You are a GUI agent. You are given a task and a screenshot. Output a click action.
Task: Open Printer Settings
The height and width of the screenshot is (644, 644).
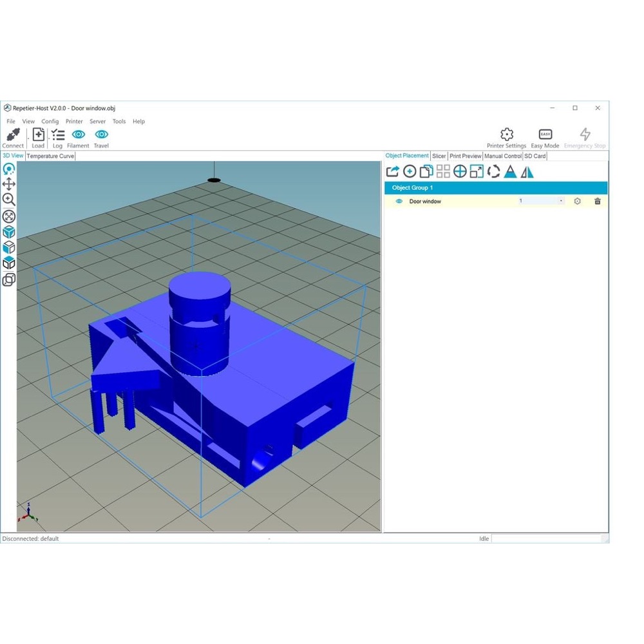pos(506,138)
